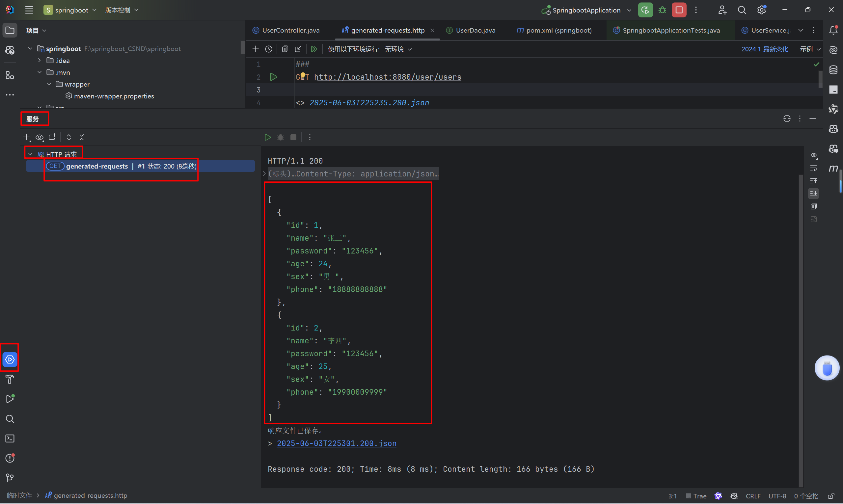Toggle scroll to end in response

(813, 194)
